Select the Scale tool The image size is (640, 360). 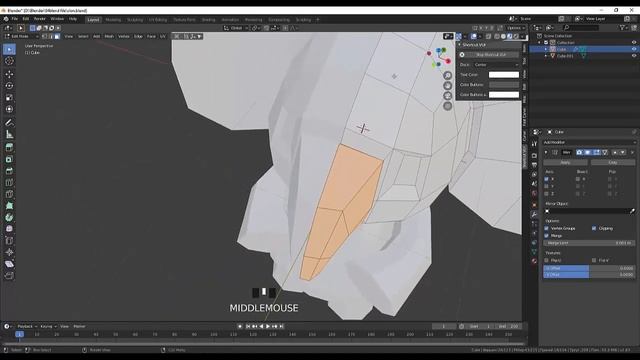[9, 98]
